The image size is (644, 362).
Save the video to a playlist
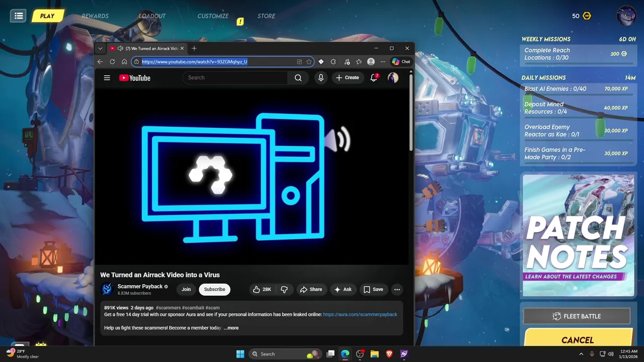pos(373,289)
